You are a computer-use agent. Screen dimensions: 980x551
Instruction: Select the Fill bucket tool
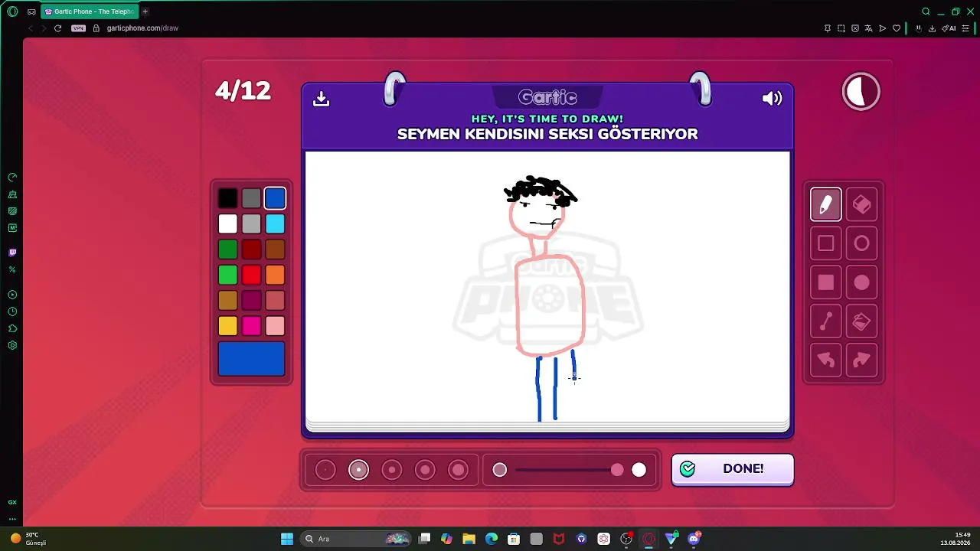[861, 321]
